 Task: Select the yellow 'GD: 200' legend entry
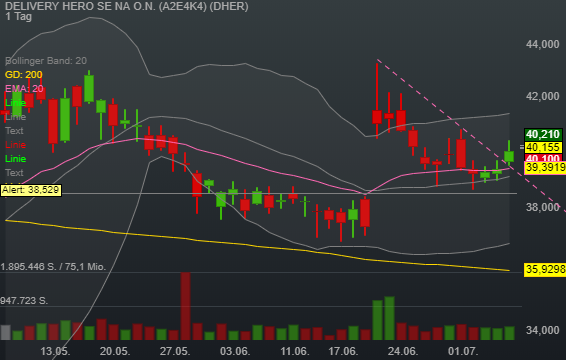pos(23,75)
